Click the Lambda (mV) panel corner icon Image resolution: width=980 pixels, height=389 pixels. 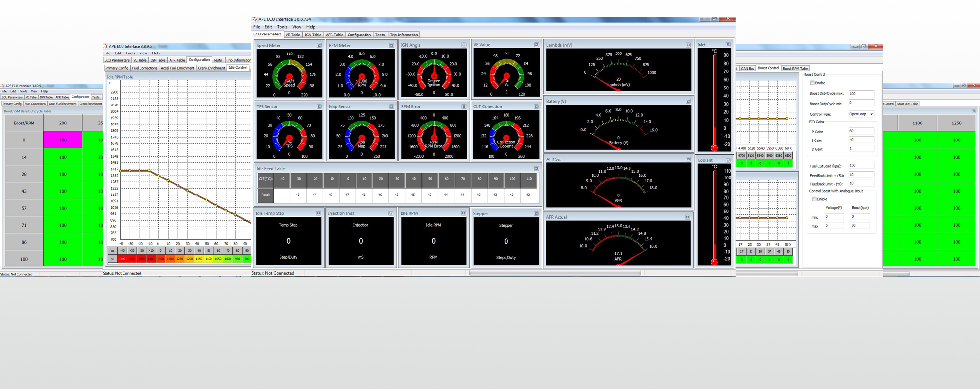pyautogui.click(x=688, y=45)
